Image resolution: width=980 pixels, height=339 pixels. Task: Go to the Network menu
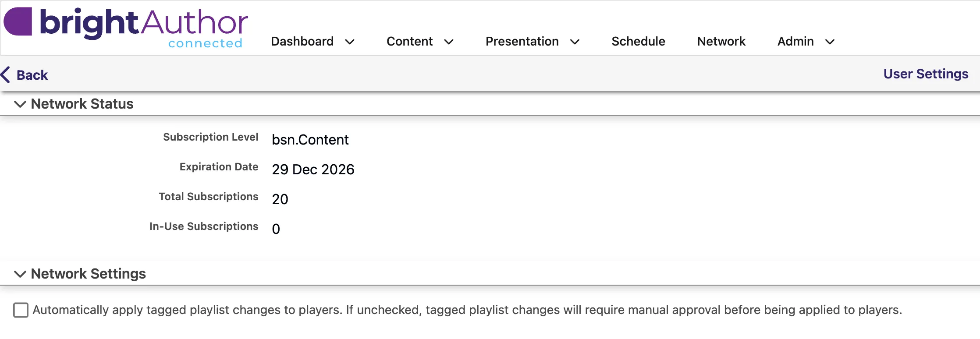(x=721, y=41)
